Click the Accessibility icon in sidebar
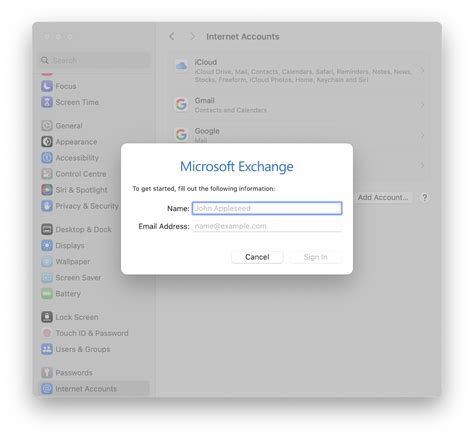This screenshot has width=474, height=439. pyautogui.click(x=47, y=158)
